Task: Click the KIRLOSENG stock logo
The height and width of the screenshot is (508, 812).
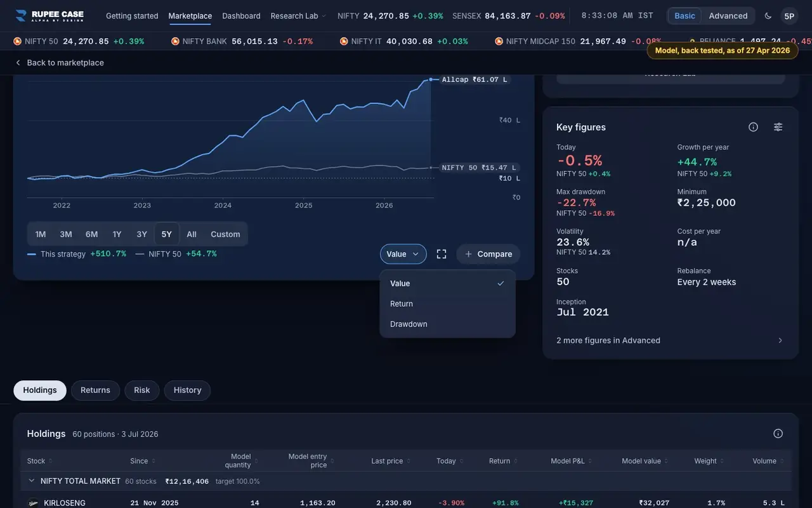Action: [33, 503]
